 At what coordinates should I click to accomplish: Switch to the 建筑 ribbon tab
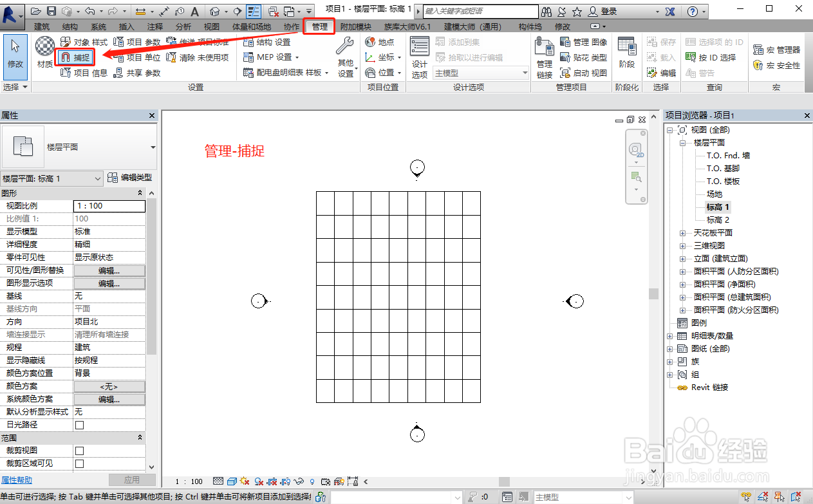click(x=42, y=26)
